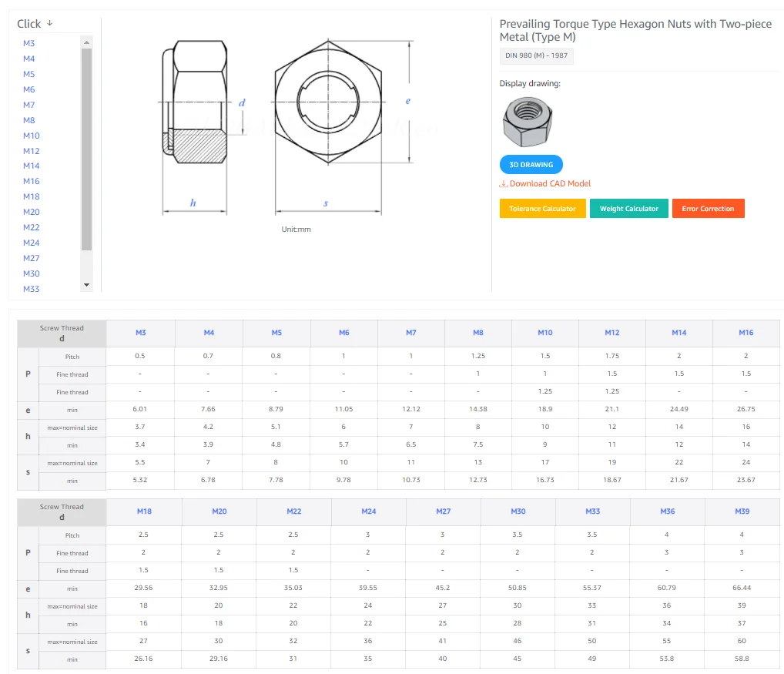The height and width of the screenshot is (674, 784).
Task: Click the DIN 980 (M) - 1987 tag
Action: pyautogui.click(x=536, y=55)
